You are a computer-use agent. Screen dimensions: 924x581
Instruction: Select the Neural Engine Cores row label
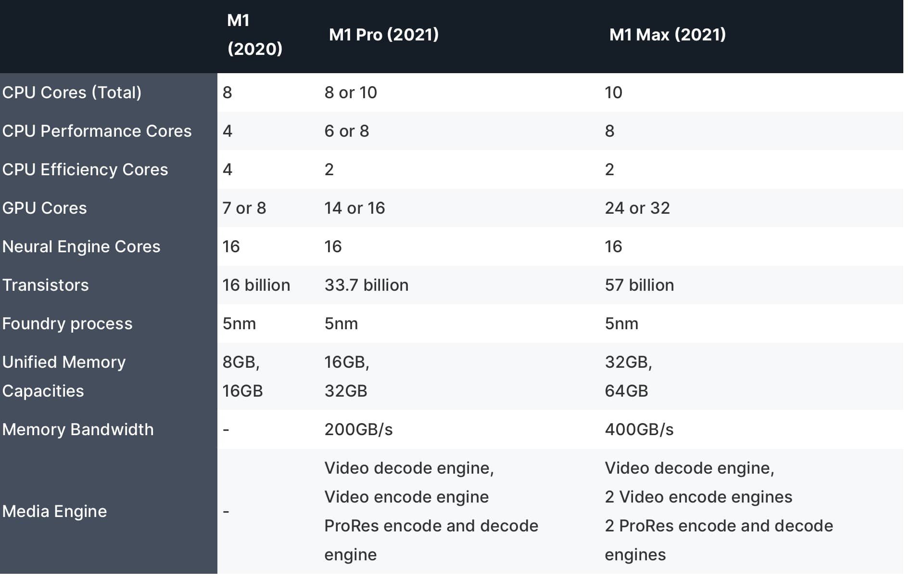pyautogui.click(x=81, y=246)
